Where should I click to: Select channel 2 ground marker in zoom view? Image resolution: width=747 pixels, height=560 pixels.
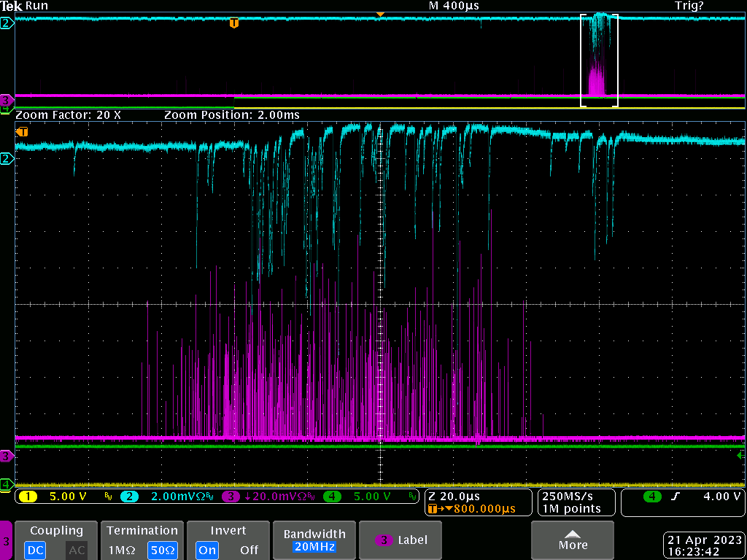click(x=7, y=159)
